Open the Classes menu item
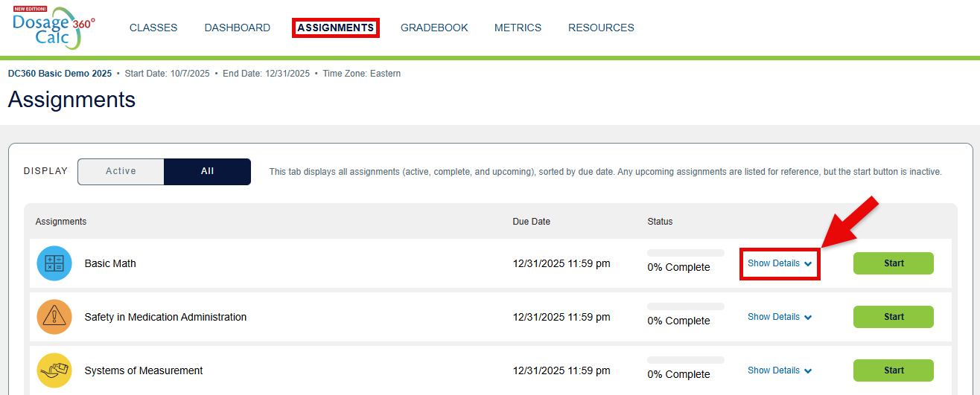This screenshot has width=980, height=395. click(153, 28)
